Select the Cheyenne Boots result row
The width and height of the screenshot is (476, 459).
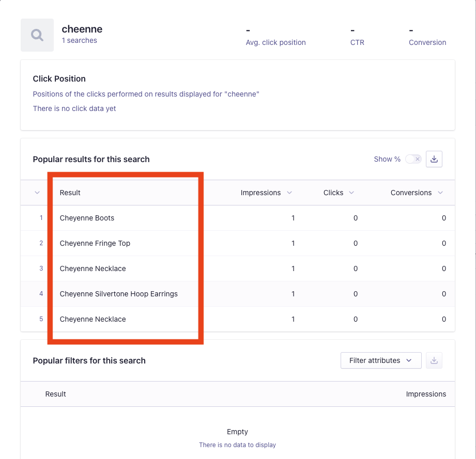[x=238, y=218]
